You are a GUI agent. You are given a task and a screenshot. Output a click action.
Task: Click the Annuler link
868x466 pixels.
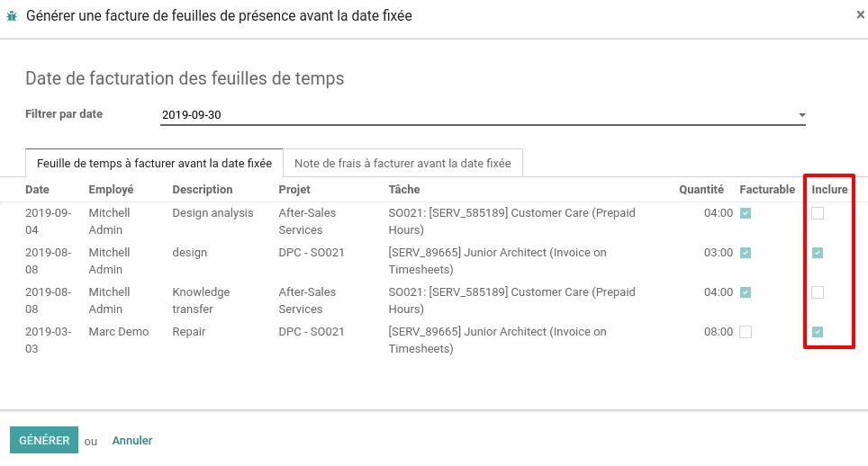131,441
